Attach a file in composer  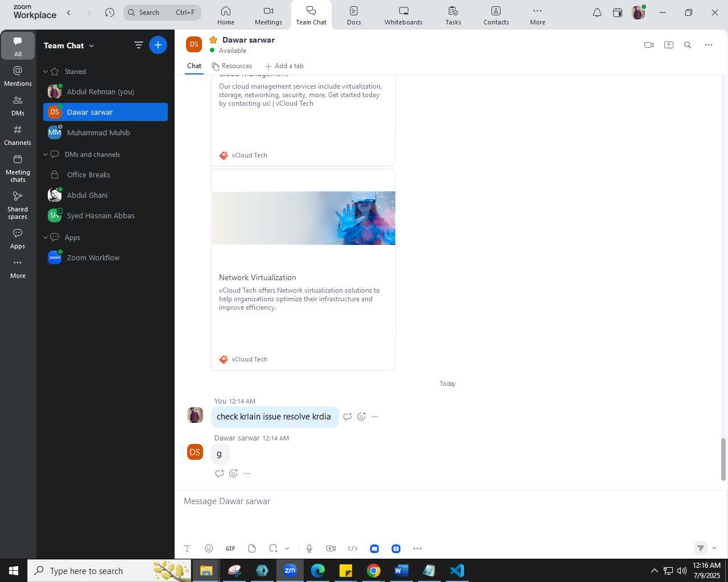pos(252,548)
